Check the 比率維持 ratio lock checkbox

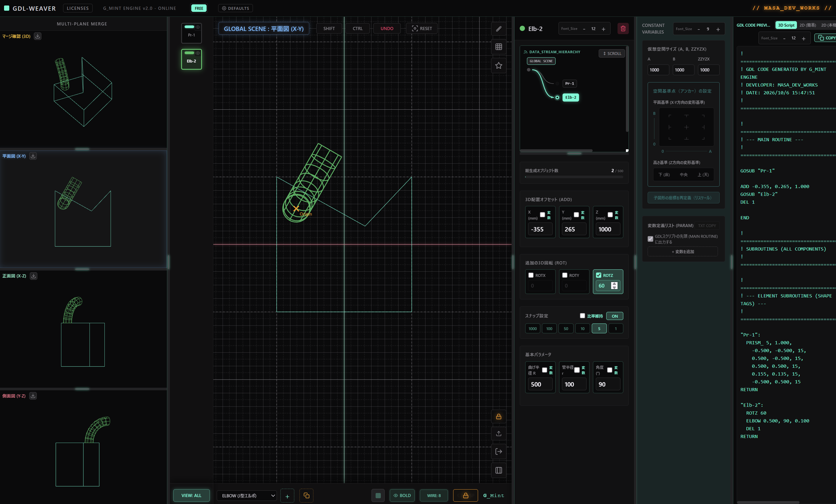coord(582,315)
